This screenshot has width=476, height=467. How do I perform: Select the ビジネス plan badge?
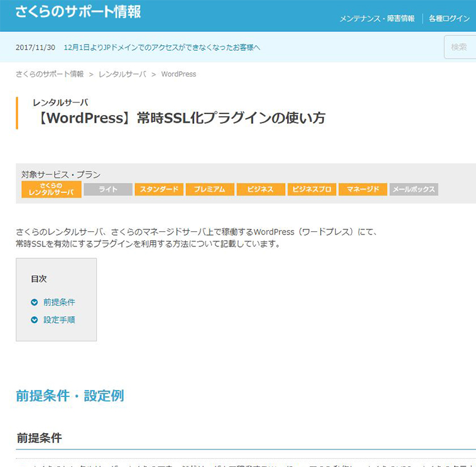click(x=261, y=189)
